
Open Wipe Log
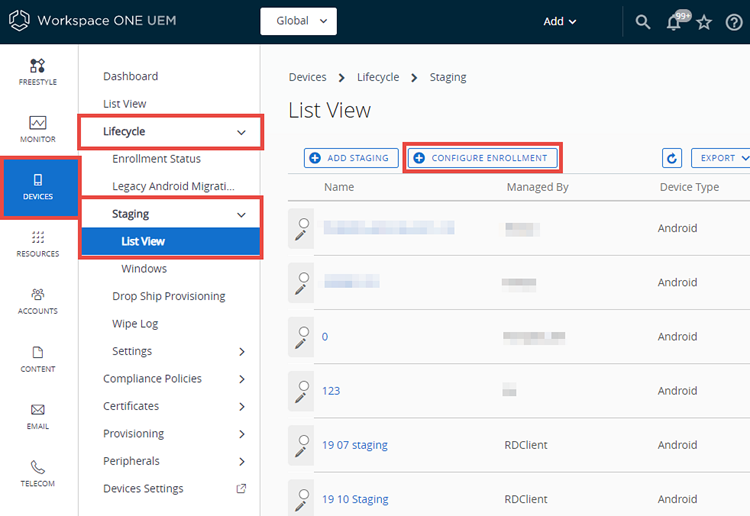coord(135,324)
